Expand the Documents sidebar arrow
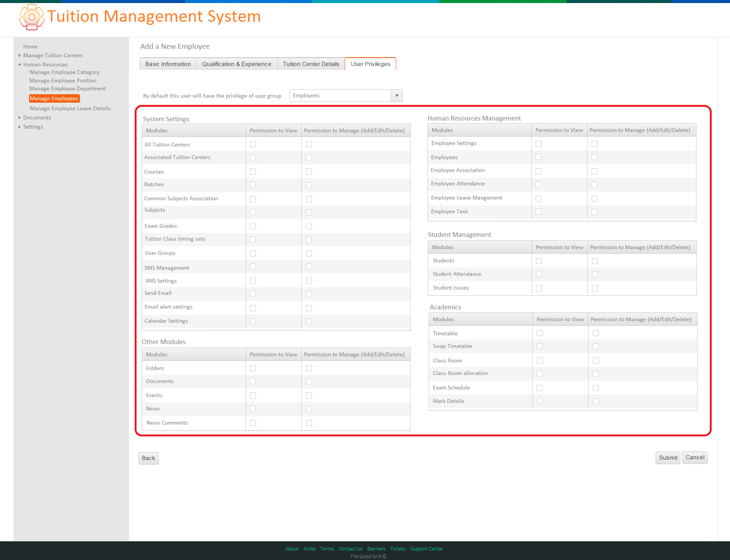The height and width of the screenshot is (560, 730). (x=19, y=117)
